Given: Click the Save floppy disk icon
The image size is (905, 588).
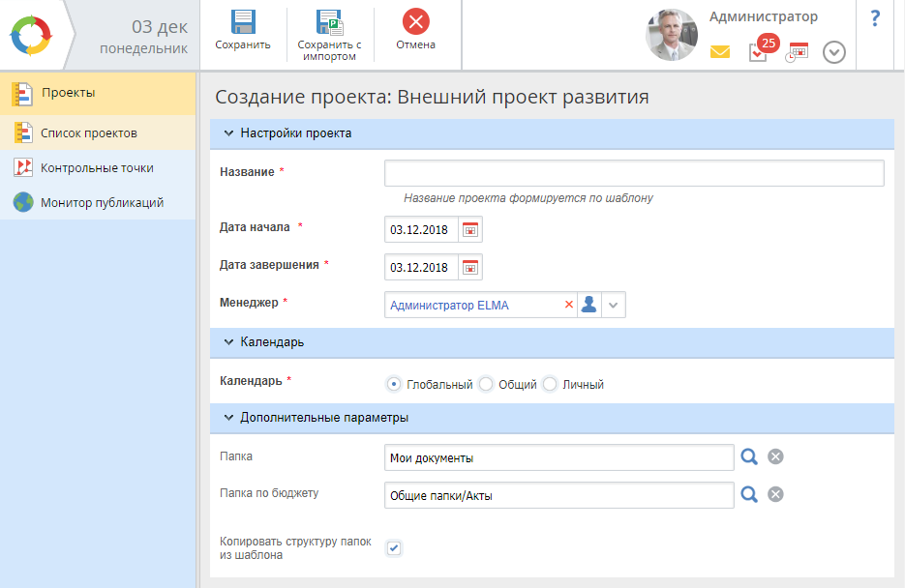Looking at the screenshot, I should (242, 22).
